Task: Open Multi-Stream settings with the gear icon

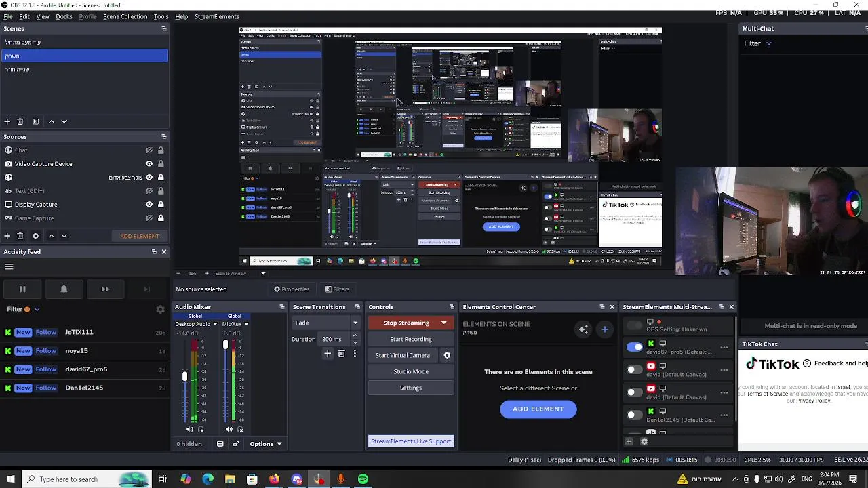Action: pos(644,441)
